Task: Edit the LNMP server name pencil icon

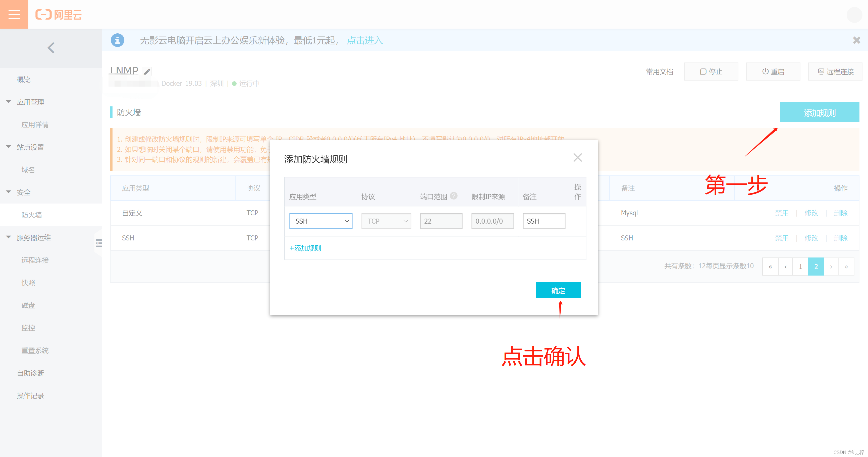Action: [147, 71]
